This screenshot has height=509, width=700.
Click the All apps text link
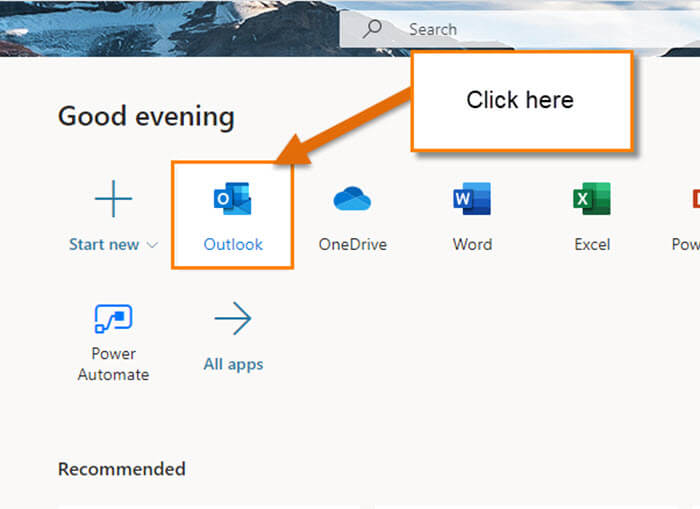click(233, 364)
